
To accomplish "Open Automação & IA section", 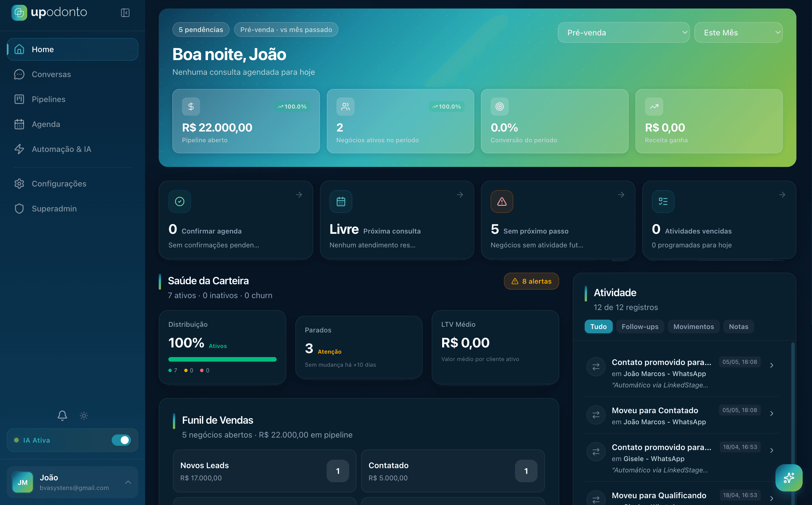I will click(x=73, y=149).
